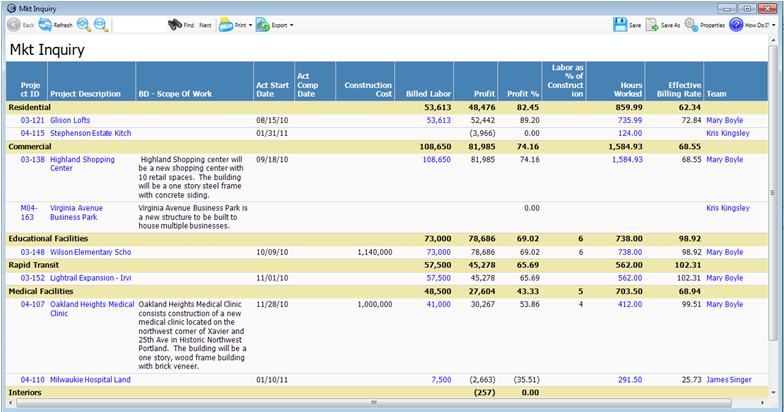
Task: Click Next to find next match
Action: pyautogui.click(x=205, y=24)
